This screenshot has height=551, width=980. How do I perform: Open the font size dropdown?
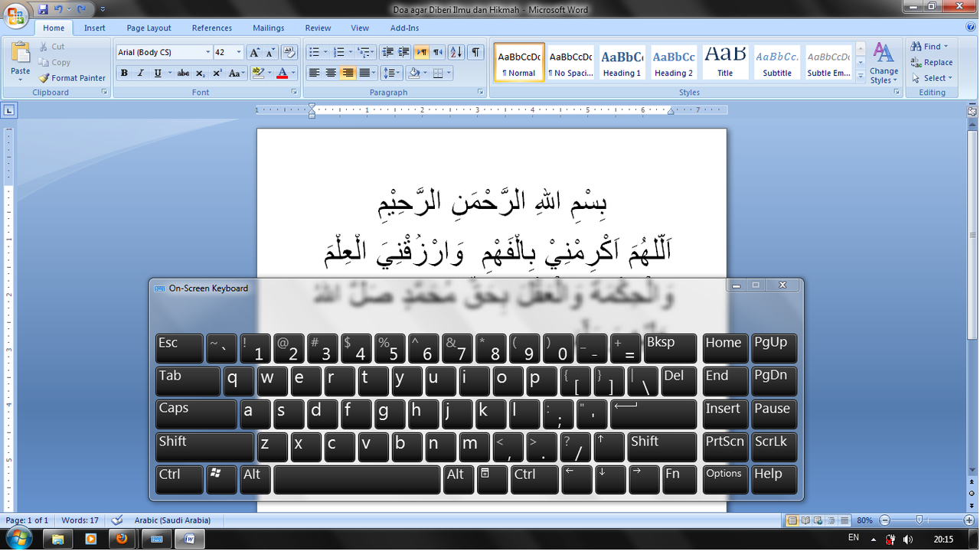click(x=239, y=53)
